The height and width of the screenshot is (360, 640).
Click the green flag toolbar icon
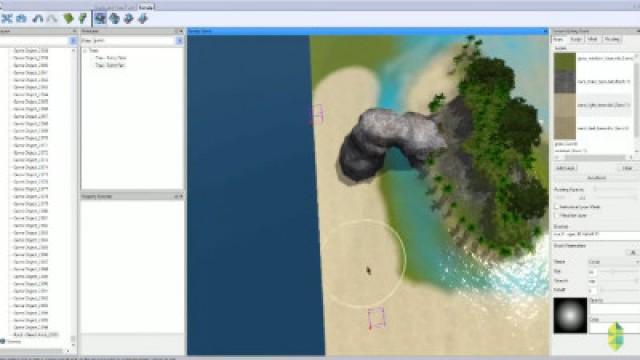tap(82, 18)
